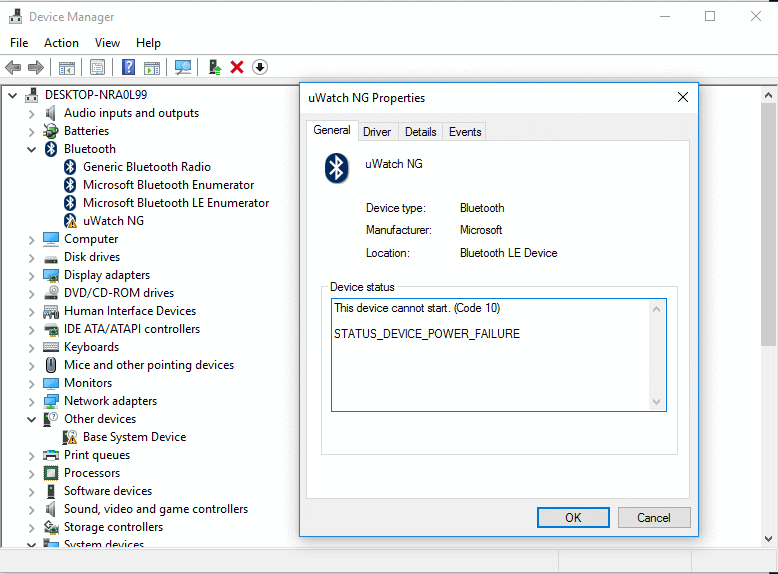Collapse the DESKTOP-NRA0L99 root node

[x=13, y=95]
